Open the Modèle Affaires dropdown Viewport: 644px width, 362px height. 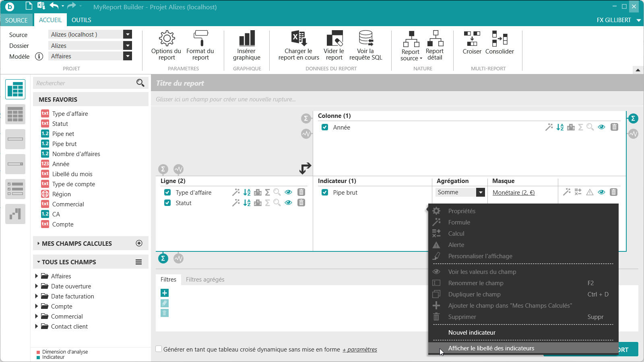point(128,56)
